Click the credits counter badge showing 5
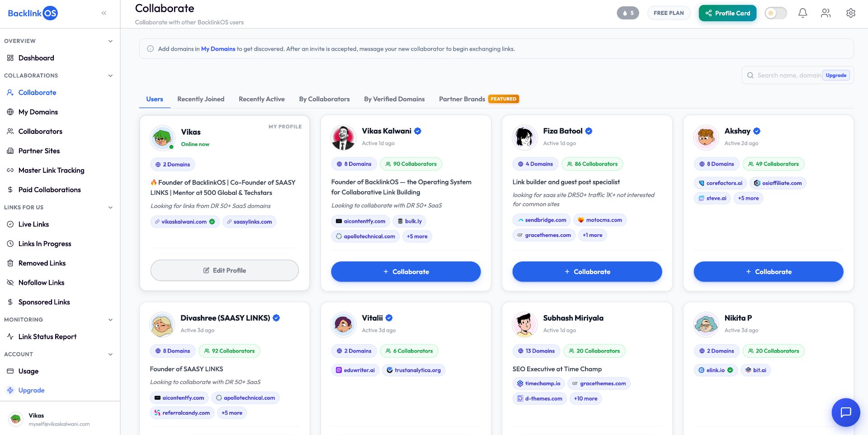The image size is (868, 435). pyautogui.click(x=628, y=13)
